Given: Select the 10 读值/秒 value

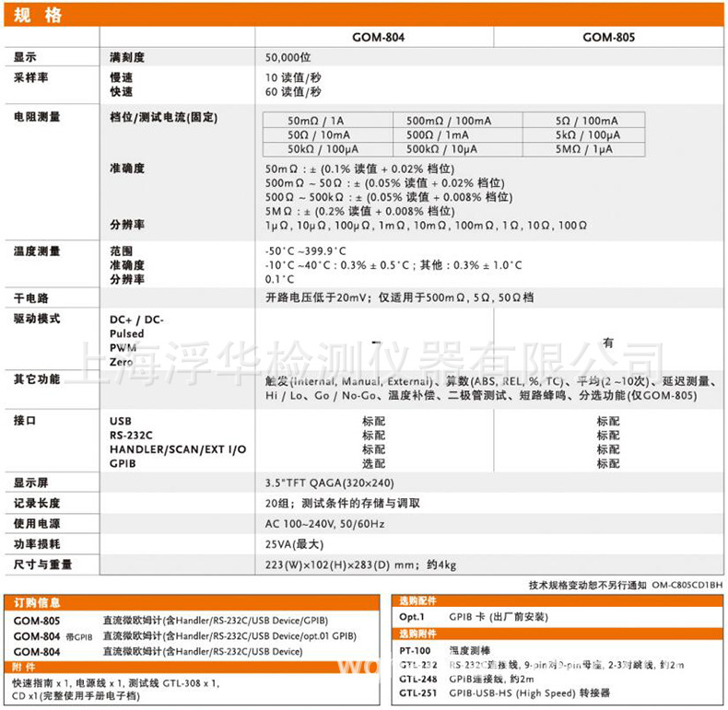Looking at the screenshot, I should [293, 77].
